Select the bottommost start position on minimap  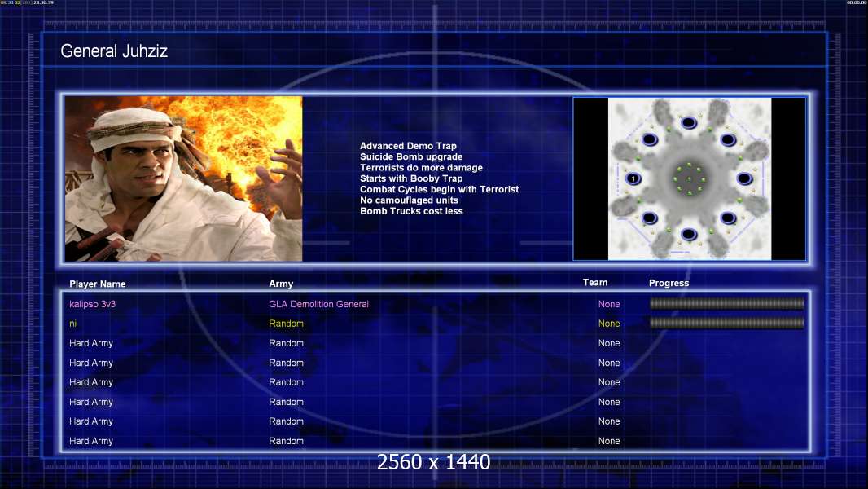pos(689,235)
